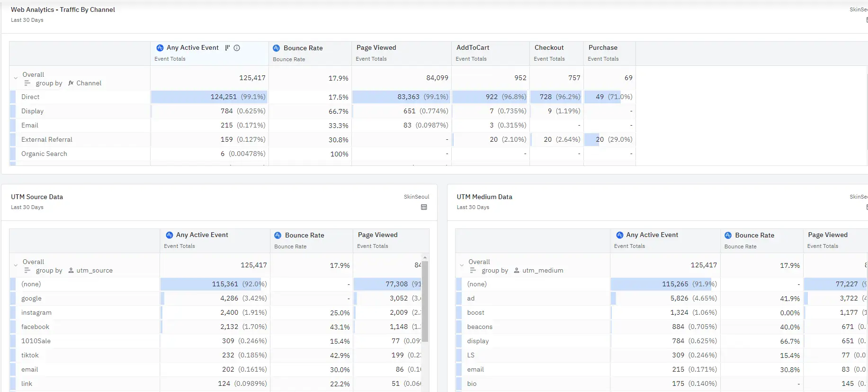The width and height of the screenshot is (868, 392).
Task: Click the user property icon before utm_source
Action: pos(71,271)
